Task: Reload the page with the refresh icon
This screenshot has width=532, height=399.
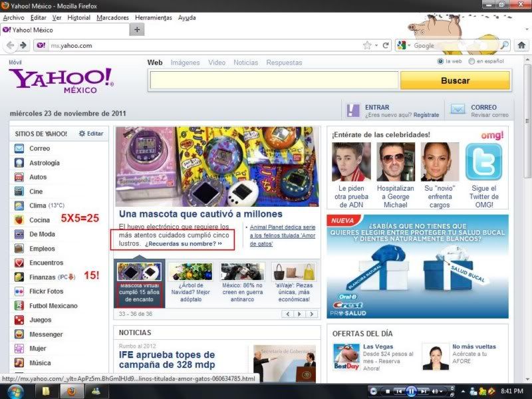Action: tap(386, 45)
